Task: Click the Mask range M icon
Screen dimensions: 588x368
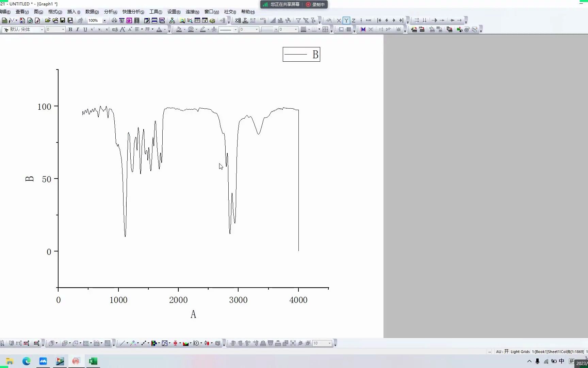Action: point(363,29)
